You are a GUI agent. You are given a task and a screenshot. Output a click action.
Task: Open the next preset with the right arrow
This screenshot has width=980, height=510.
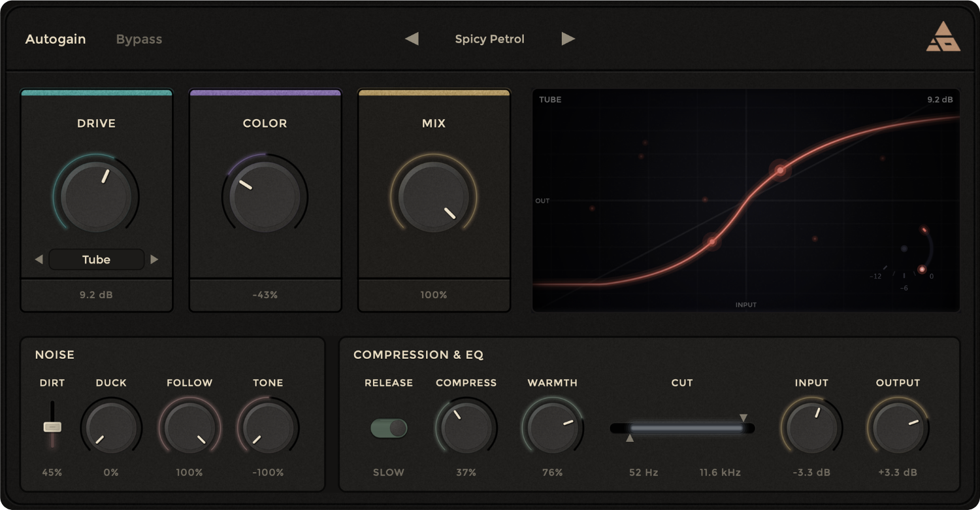(567, 39)
